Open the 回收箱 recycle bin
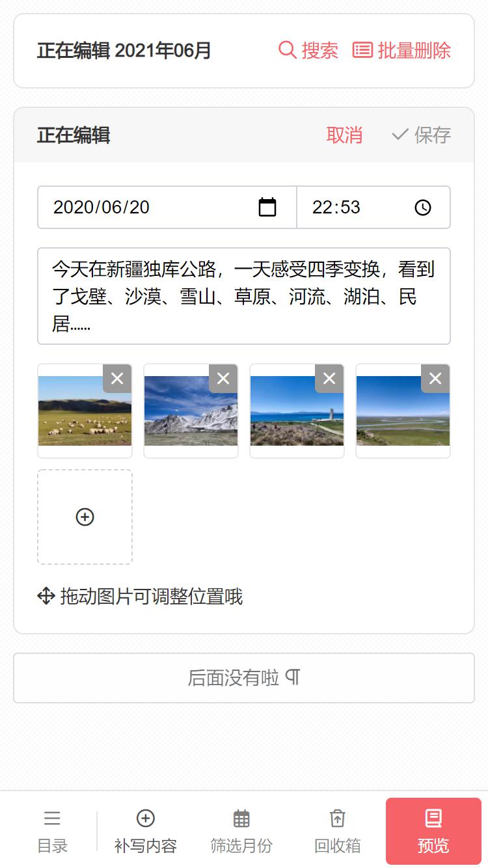 [x=337, y=832]
